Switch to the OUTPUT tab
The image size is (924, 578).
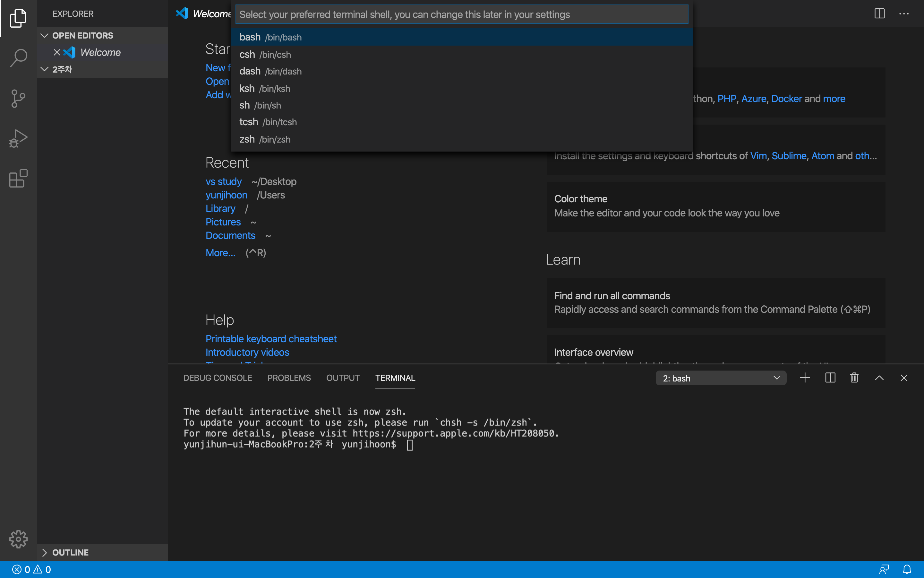pos(343,378)
